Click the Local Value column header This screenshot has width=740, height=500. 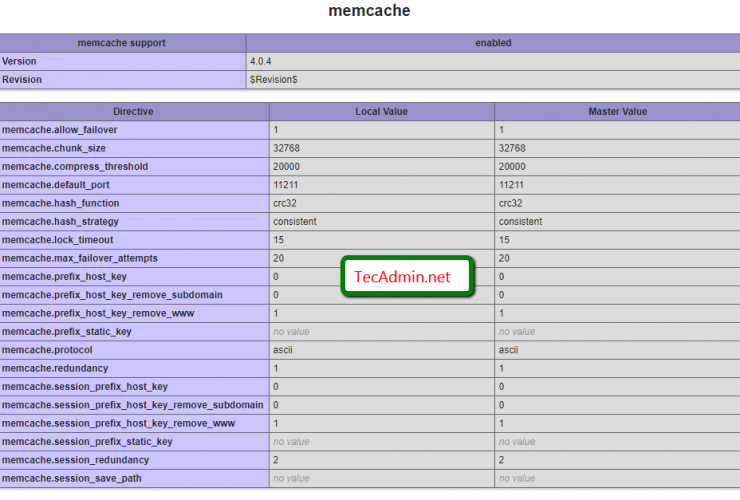click(x=381, y=112)
